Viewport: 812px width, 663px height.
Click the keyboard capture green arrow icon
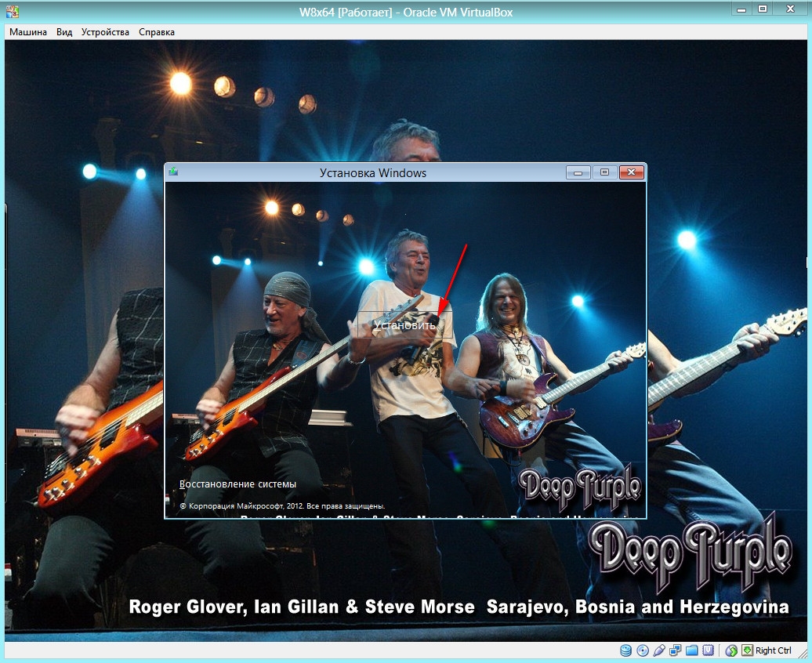747,650
